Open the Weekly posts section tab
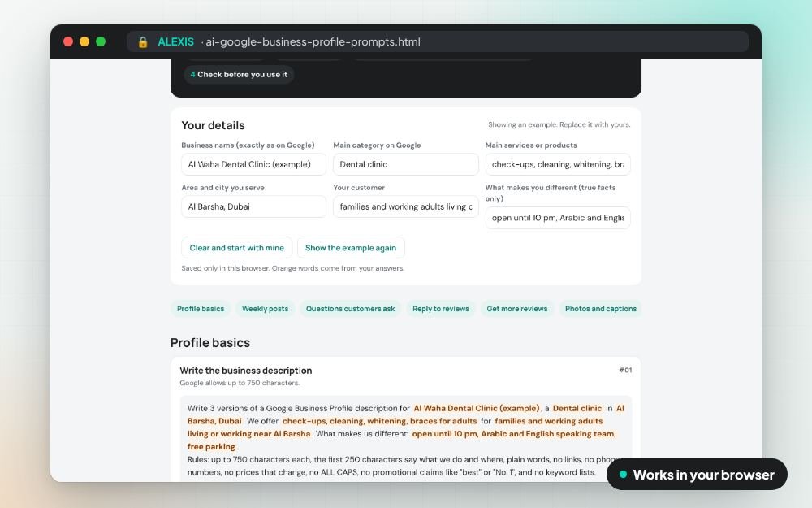812x508 pixels. (266, 308)
